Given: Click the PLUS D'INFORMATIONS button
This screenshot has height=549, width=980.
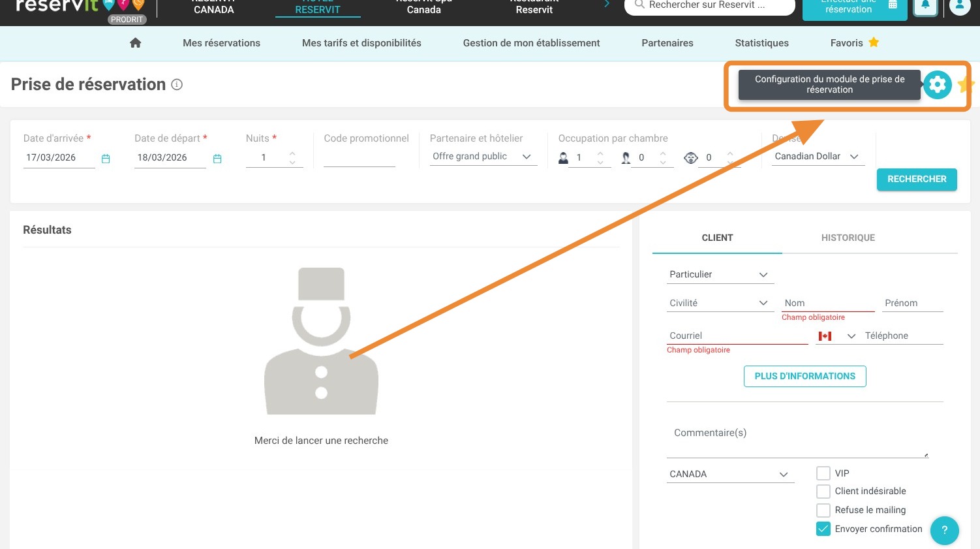Looking at the screenshot, I should 804,377.
